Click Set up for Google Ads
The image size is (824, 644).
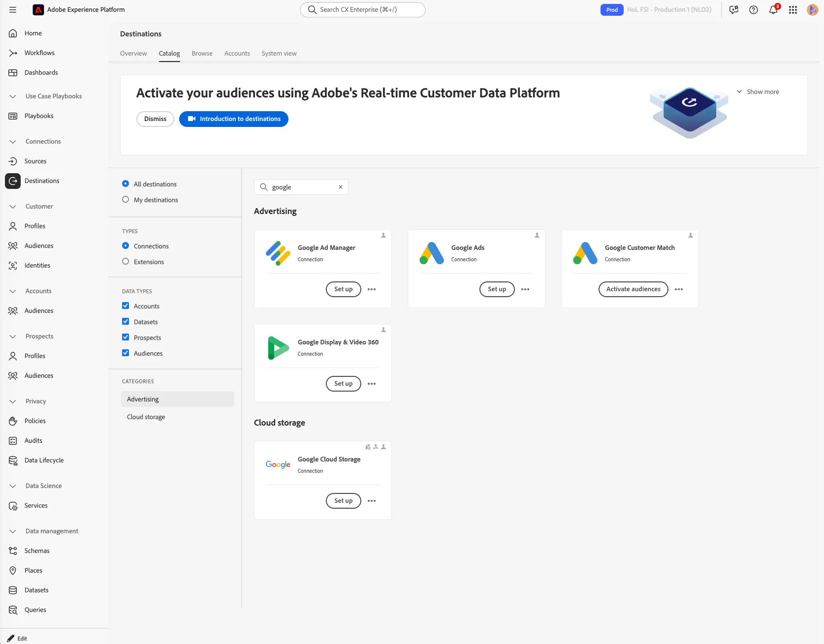(x=497, y=289)
